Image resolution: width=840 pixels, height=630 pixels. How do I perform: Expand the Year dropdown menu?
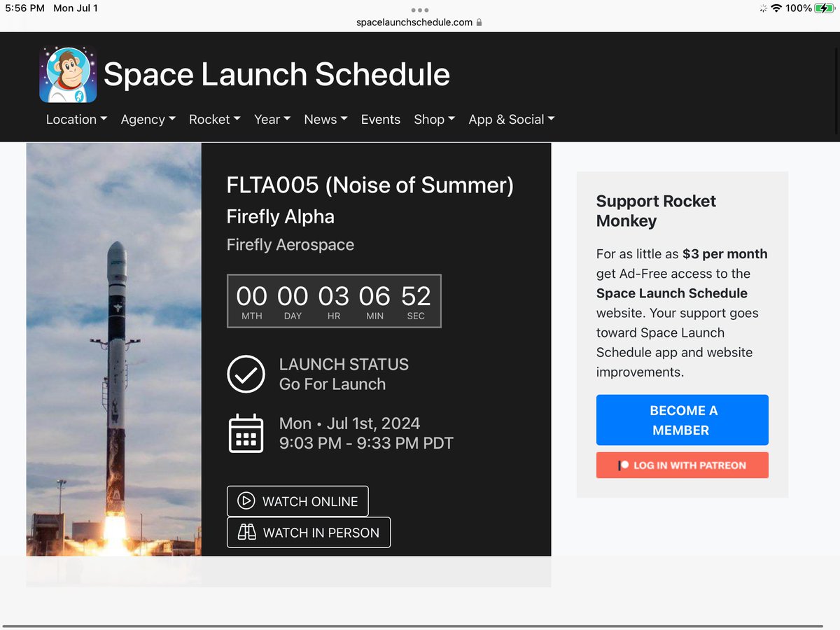[x=272, y=120]
